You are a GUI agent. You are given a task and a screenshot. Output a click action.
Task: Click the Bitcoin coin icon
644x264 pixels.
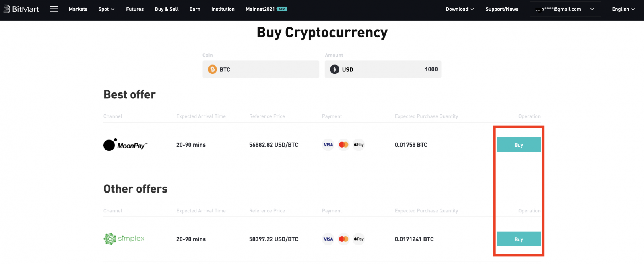pos(212,69)
